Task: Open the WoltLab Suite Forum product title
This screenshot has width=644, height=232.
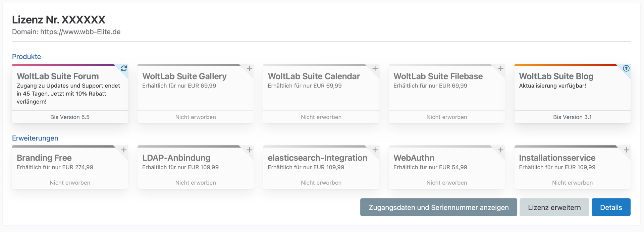Action: pos(58,76)
